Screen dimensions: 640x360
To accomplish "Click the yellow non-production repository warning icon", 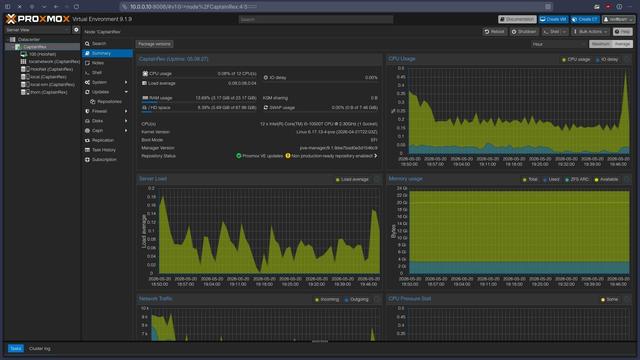I will [x=288, y=156].
